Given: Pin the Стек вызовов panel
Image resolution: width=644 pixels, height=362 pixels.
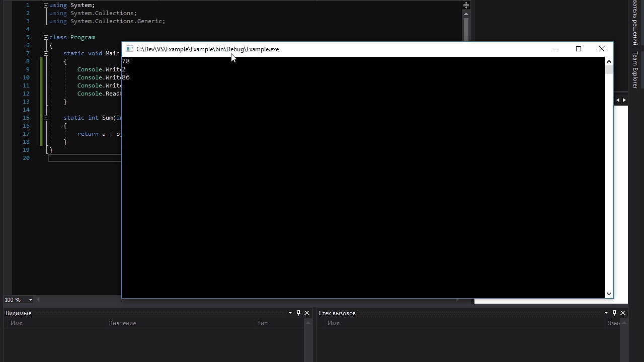Looking at the screenshot, I should point(614,313).
